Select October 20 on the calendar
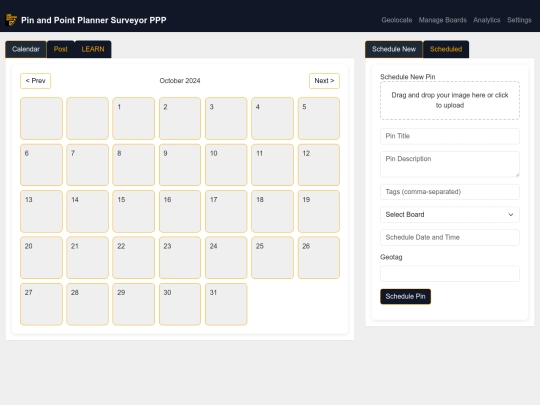 click(x=41, y=258)
